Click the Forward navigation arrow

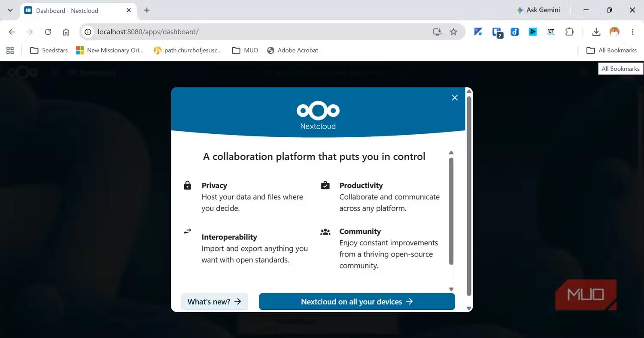tap(30, 32)
